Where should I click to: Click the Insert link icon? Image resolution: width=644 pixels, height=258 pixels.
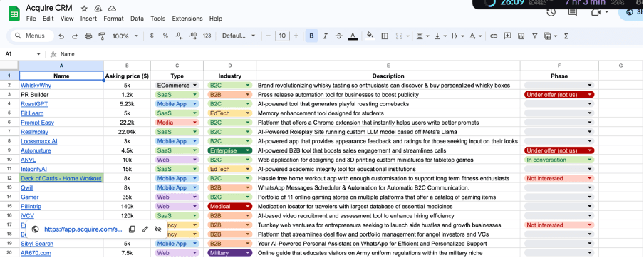click(494, 36)
